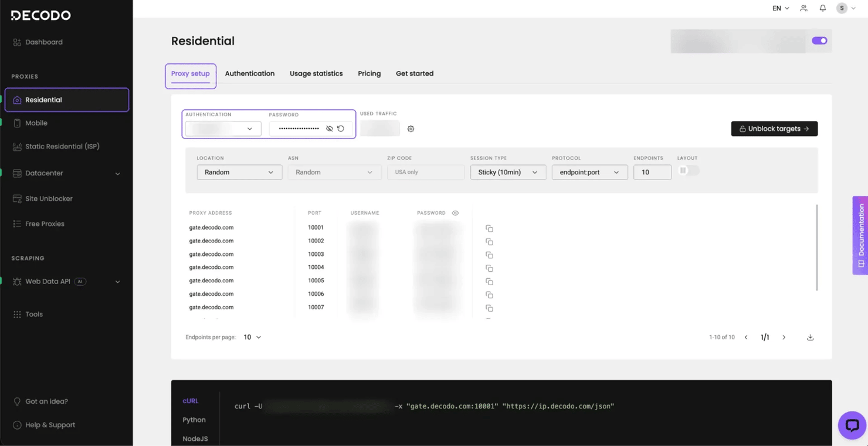This screenshot has width=868, height=446.
Task: Open the Documentation side panel
Action: coord(860,235)
